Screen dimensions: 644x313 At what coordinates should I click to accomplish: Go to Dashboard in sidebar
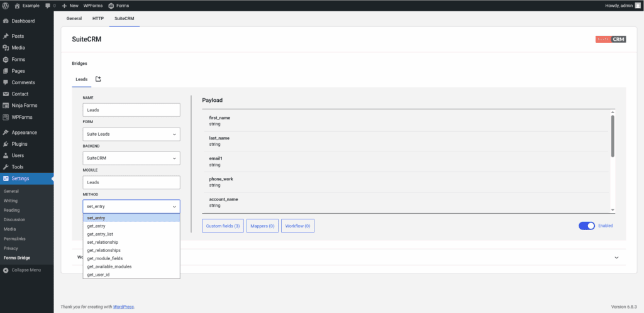pyautogui.click(x=26, y=21)
